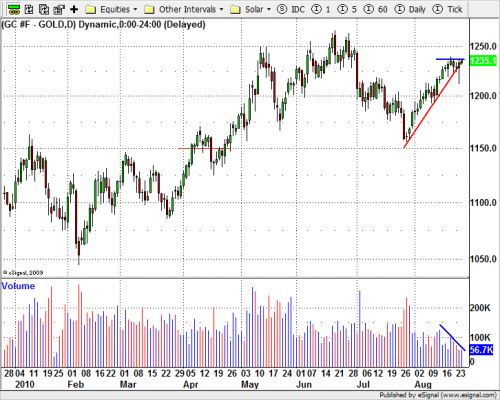Click the 2010 year label on time axis
This screenshot has height=400, width=500.
25,384
